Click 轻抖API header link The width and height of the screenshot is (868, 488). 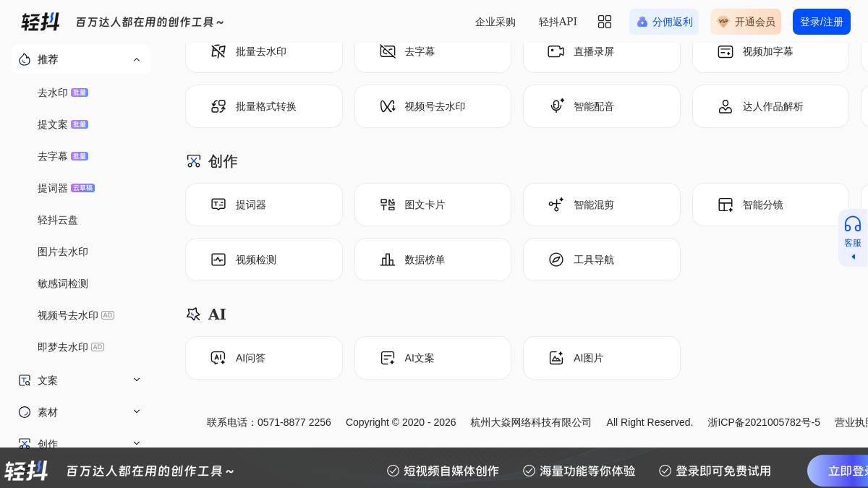pos(558,22)
